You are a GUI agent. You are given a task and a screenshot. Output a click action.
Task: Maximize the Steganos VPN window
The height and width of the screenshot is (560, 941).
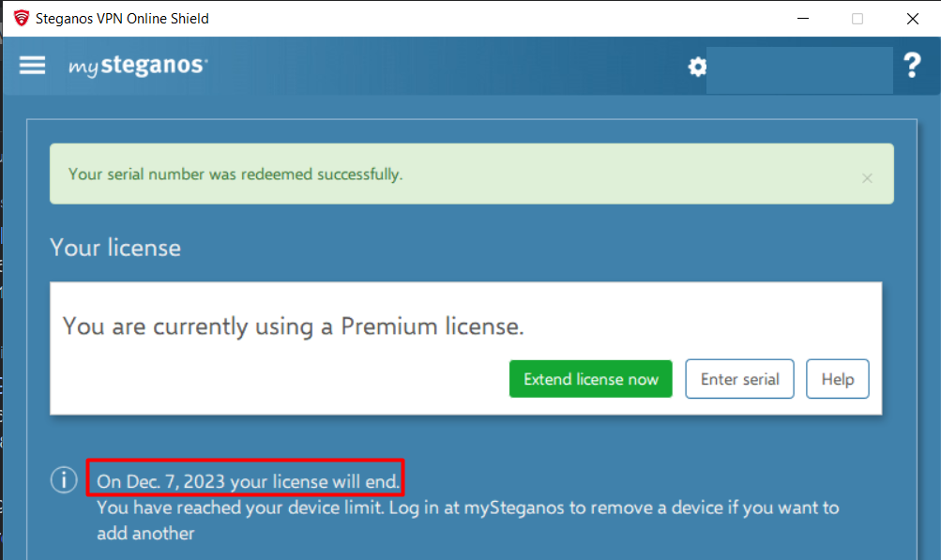(858, 19)
